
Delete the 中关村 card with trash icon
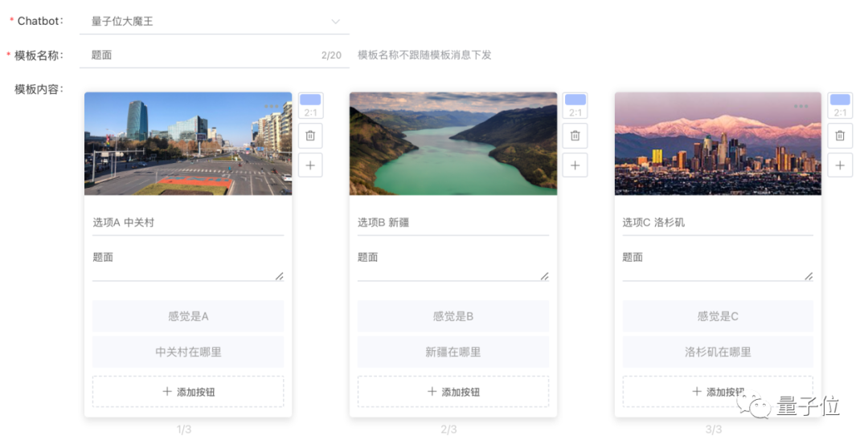pos(310,136)
